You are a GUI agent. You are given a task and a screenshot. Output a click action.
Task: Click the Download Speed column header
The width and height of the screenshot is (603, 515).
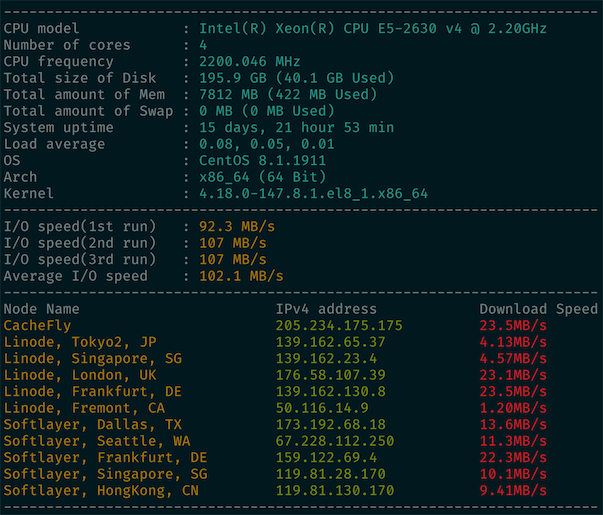(x=538, y=309)
